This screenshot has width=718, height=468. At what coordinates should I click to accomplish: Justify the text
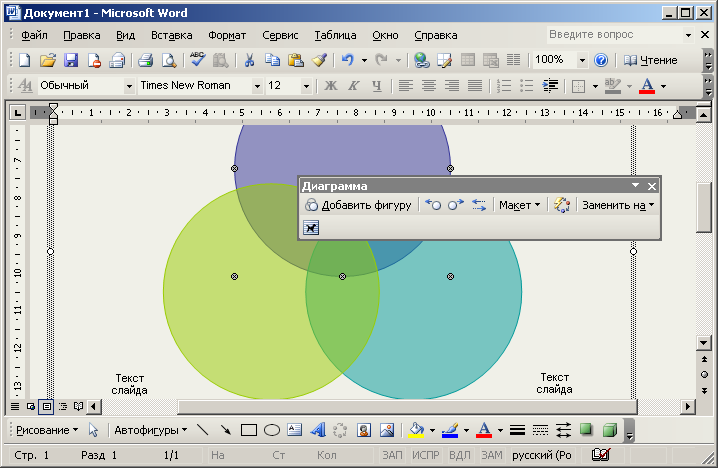[475, 86]
